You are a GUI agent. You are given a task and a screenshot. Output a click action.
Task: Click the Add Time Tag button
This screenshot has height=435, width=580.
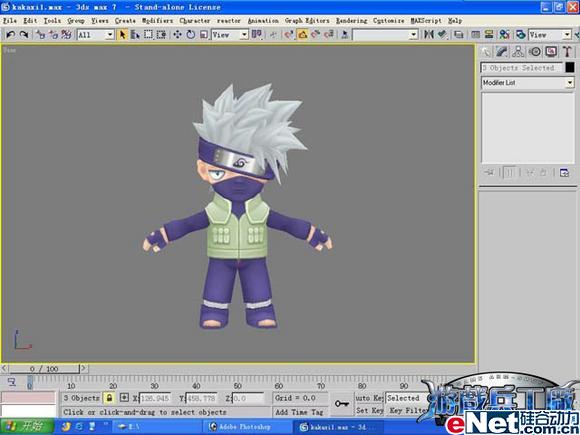299,412
